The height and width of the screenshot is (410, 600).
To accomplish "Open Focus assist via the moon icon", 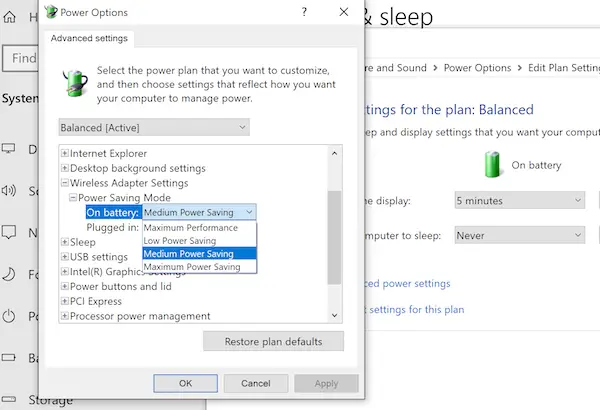I will coord(10,273).
